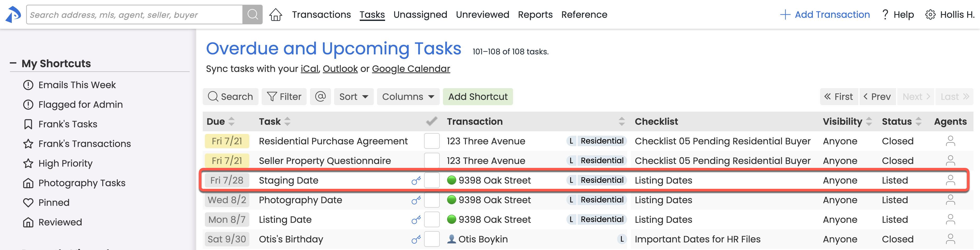Click the Add Shortcut button

coord(477,97)
